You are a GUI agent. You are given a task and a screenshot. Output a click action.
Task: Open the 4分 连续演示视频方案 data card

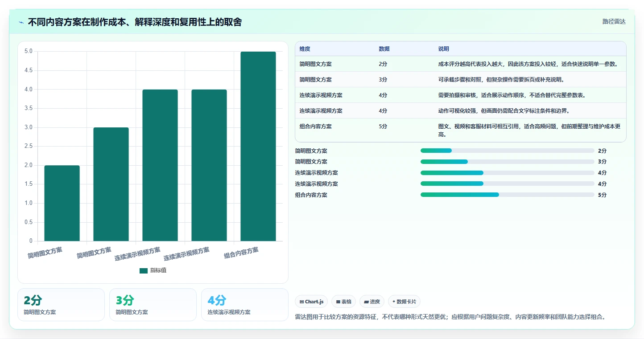245,305
